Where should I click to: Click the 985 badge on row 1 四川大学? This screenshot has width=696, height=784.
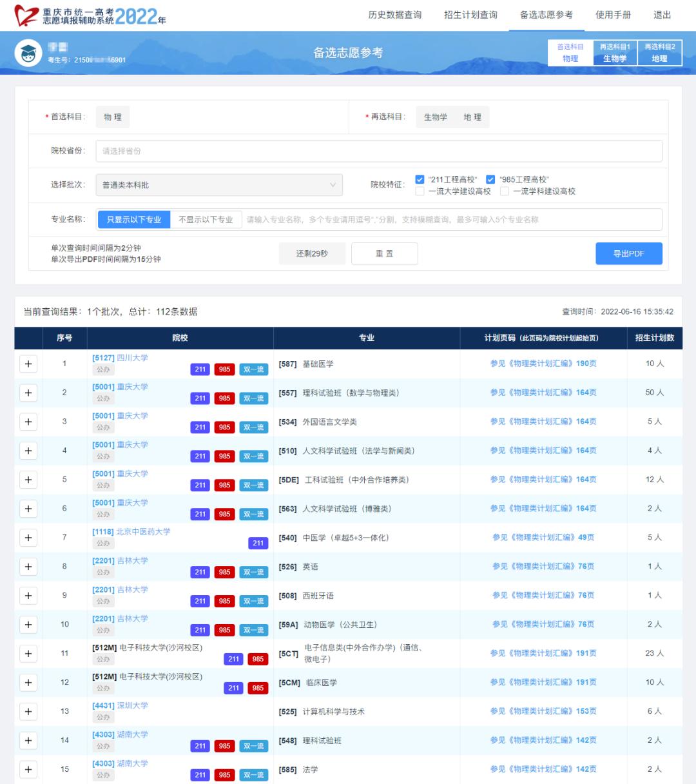click(x=224, y=369)
